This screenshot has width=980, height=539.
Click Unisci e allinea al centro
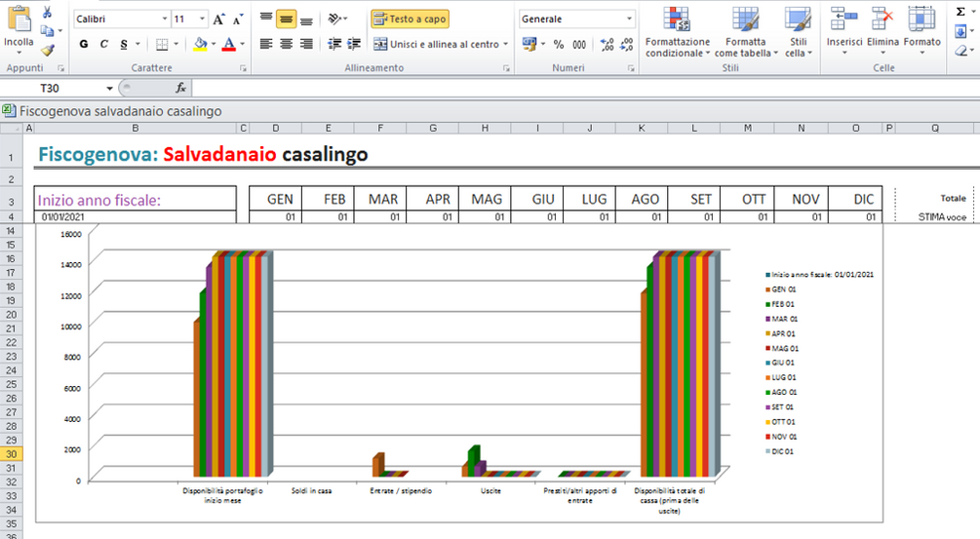436,44
